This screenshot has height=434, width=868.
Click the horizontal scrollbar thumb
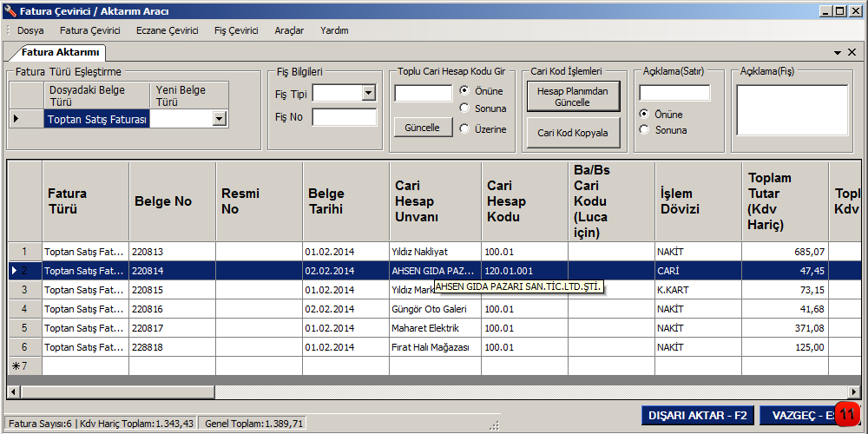pos(117,392)
